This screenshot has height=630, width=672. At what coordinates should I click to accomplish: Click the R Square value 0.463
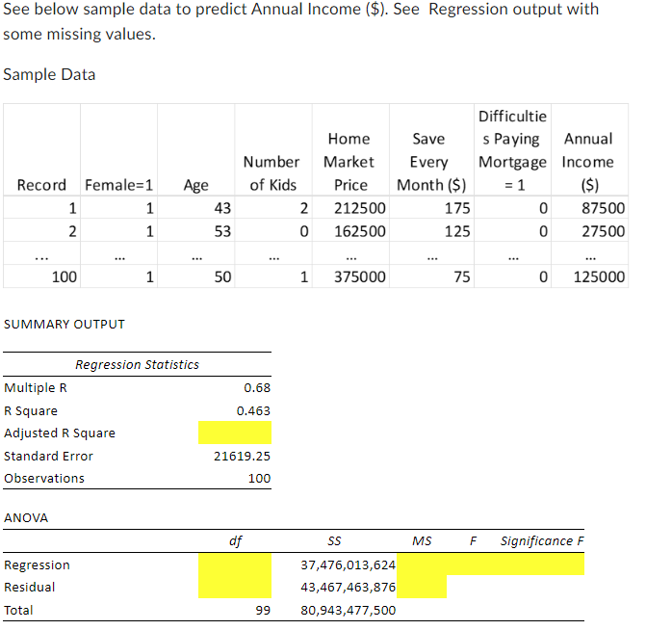pyautogui.click(x=253, y=411)
